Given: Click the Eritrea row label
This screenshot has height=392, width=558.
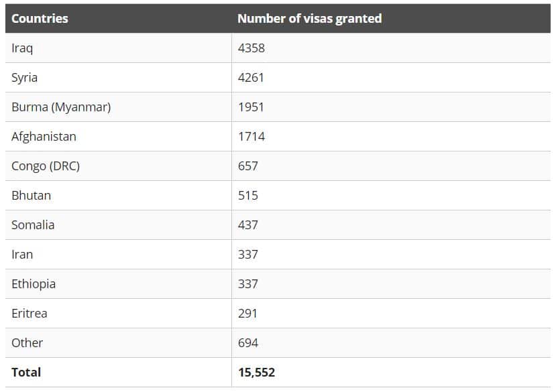Looking at the screenshot, I should point(30,314).
